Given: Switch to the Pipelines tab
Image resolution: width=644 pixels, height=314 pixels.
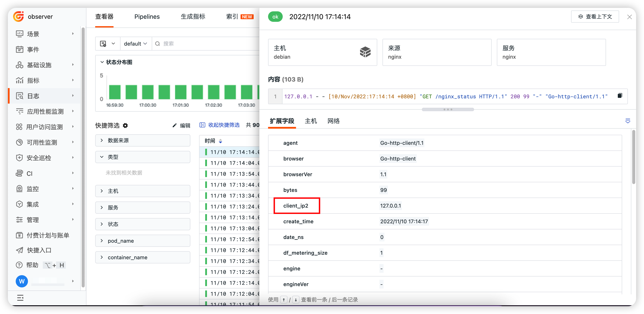Looking at the screenshot, I should point(147,17).
